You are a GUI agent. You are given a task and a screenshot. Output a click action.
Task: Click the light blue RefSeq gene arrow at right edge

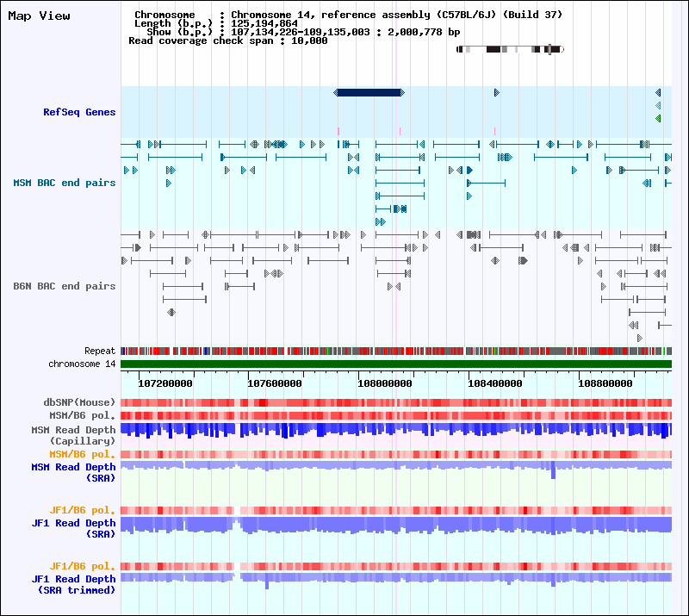[x=658, y=105]
